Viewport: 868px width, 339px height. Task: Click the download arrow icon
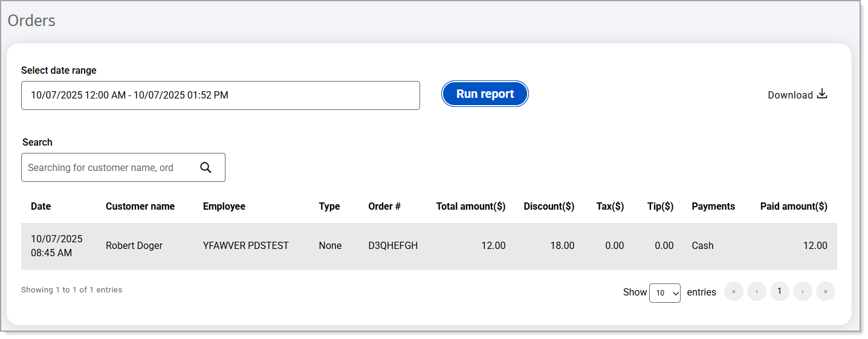pyautogui.click(x=822, y=94)
